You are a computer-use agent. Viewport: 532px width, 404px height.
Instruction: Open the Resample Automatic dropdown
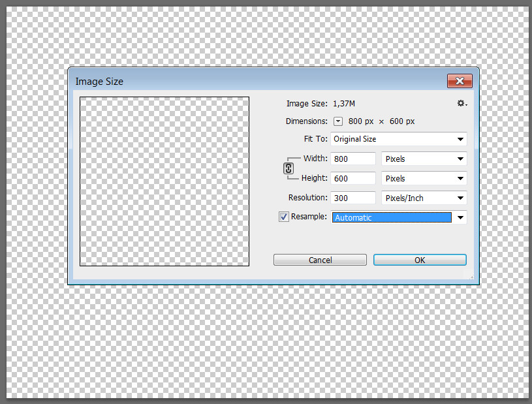[399, 217]
